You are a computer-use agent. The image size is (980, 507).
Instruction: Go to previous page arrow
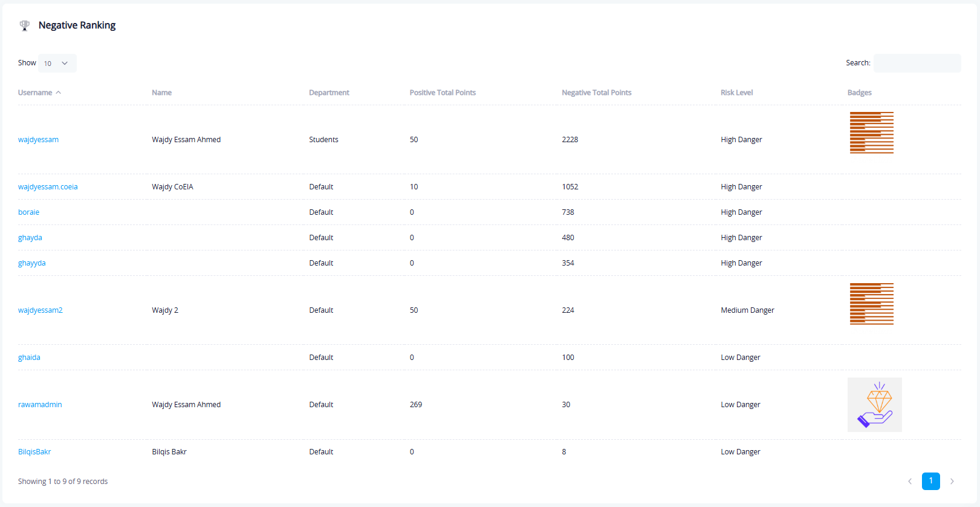[x=910, y=482]
